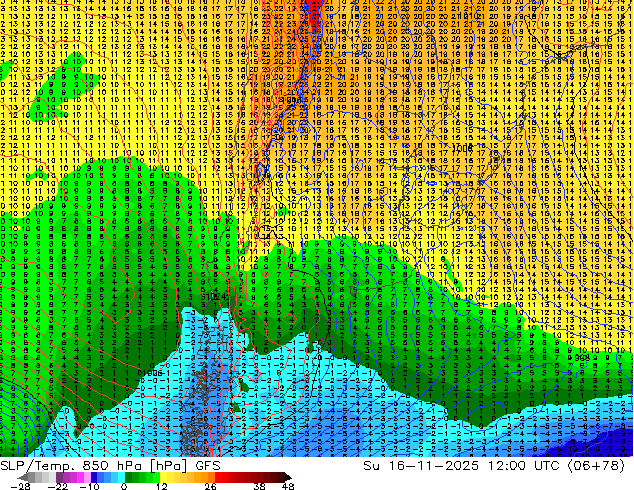Image resolution: width=634 pixels, height=490 pixels.
Task: Click the 'SLP/Temp. 850 hPa [hPa] GFS' title
Action: (x=110, y=466)
